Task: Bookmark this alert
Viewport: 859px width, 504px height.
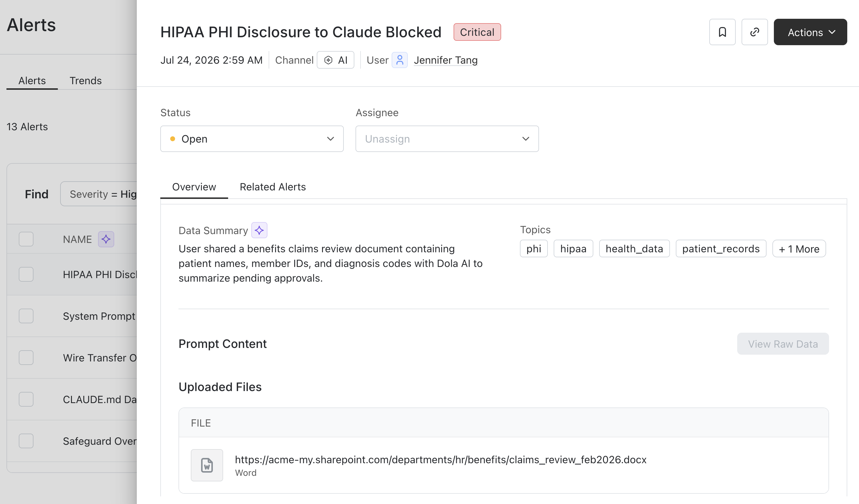Action: click(x=722, y=32)
